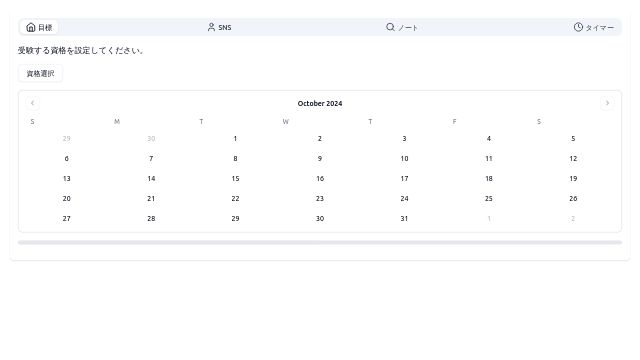The image size is (640, 360).
Task: Go to next month with right chevron
Action: click(607, 103)
